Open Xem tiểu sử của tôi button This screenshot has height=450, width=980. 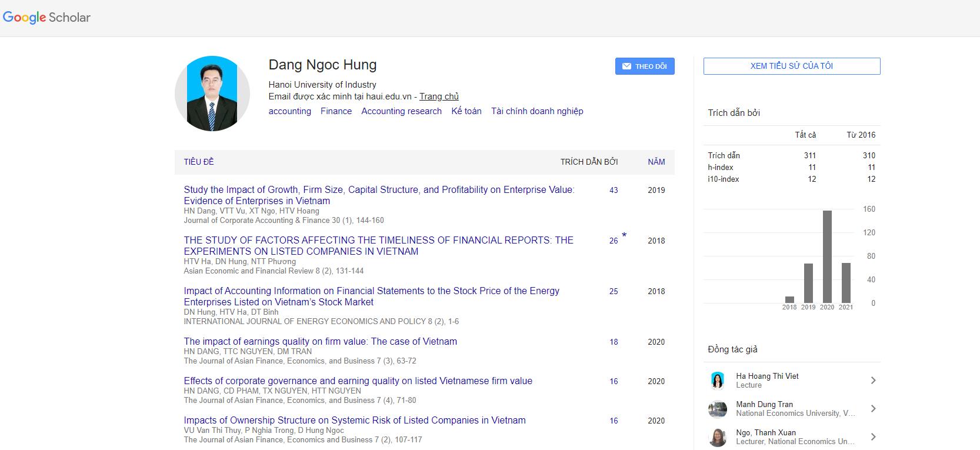791,66
